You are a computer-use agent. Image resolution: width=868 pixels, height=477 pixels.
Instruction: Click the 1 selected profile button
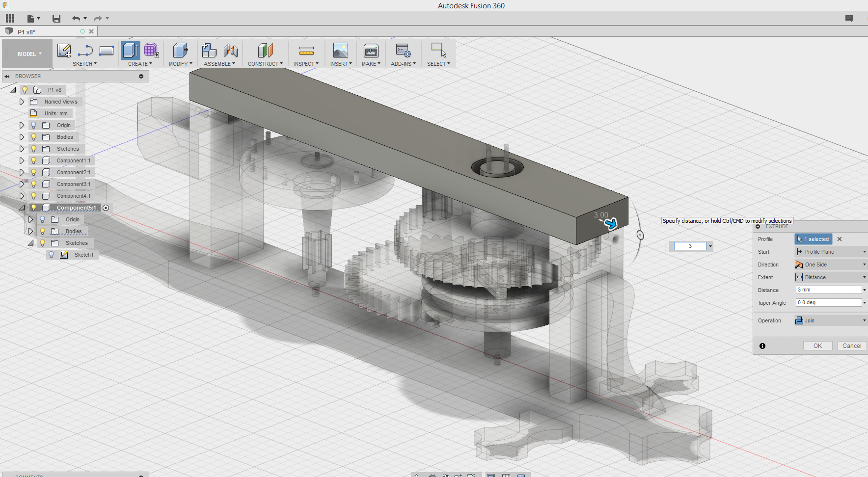pyautogui.click(x=814, y=239)
